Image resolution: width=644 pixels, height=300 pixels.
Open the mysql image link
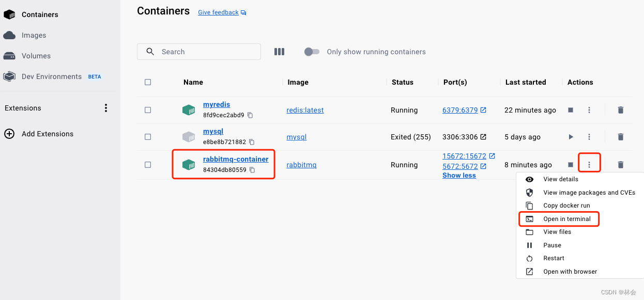point(297,137)
